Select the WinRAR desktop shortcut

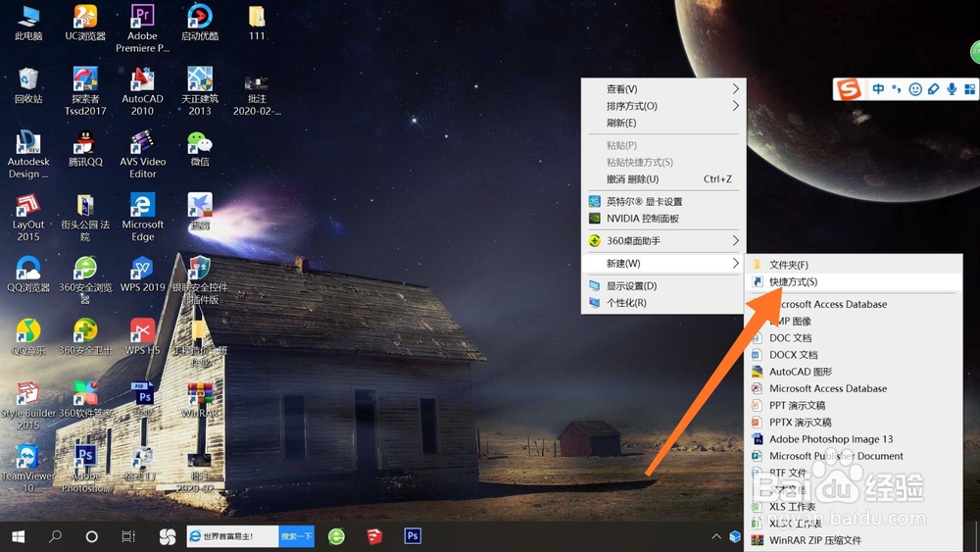[x=200, y=401]
